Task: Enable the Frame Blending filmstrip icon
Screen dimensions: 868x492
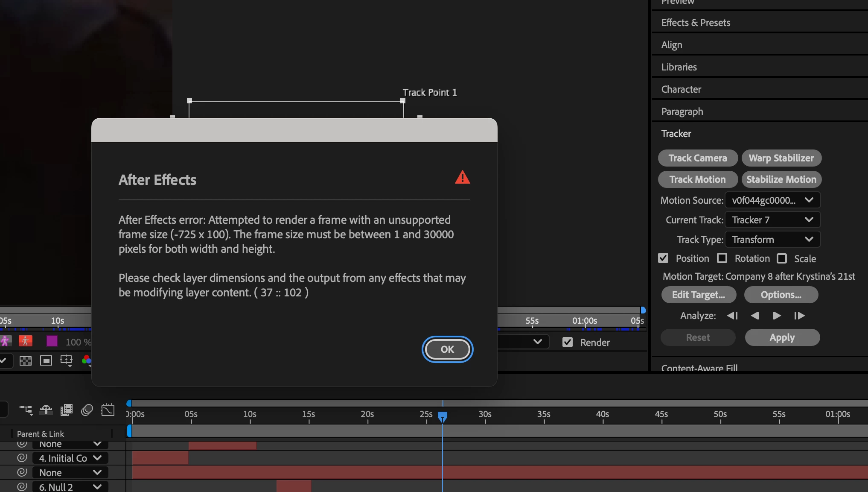Action: point(67,410)
